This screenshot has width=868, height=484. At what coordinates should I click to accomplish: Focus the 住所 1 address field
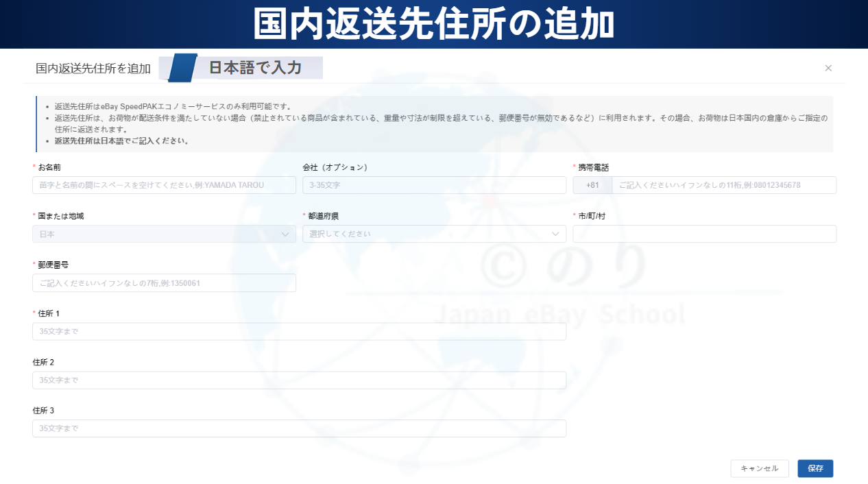pyautogui.click(x=299, y=332)
